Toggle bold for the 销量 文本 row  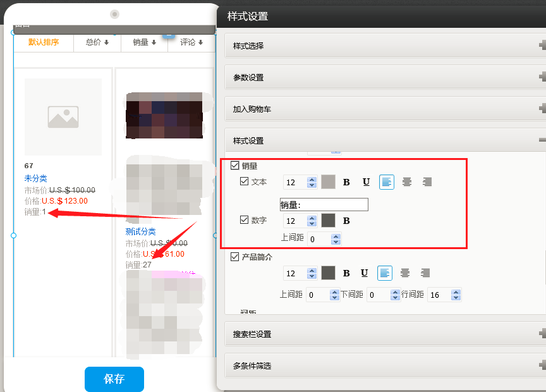346,182
